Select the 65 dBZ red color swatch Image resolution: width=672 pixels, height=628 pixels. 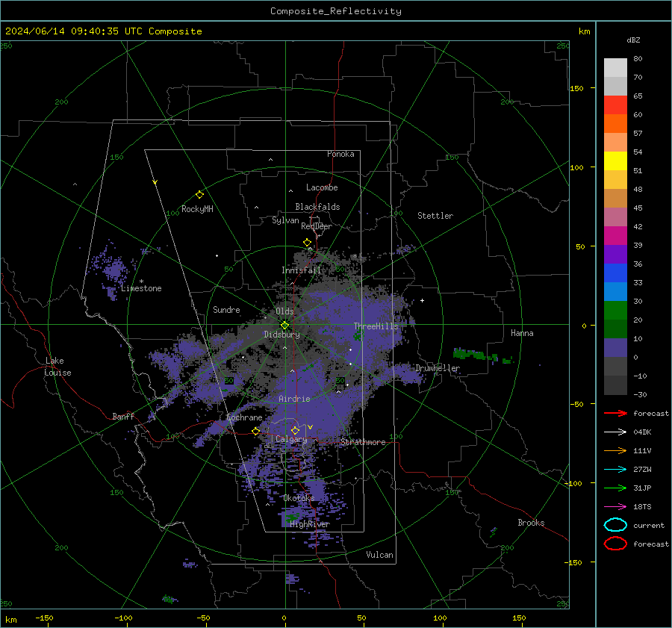pos(615,105)
